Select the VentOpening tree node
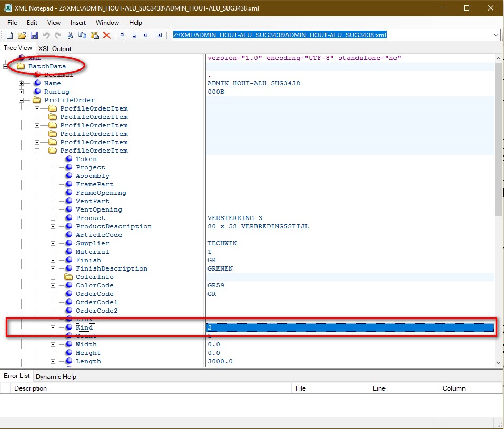This screenshot has width=504, height=429. click(99, 209)
